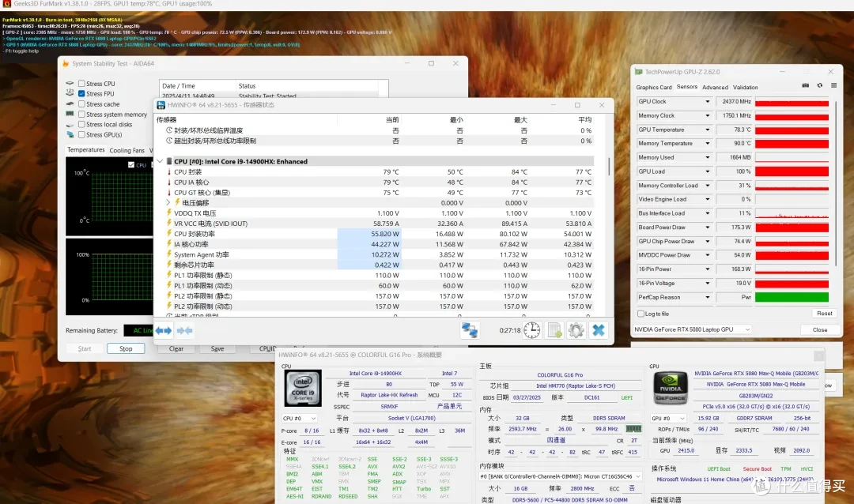Viewport: 854px width, 504px height.
Task: Click the thermometer icon beside CPU 封装 row
Action: [x=169, y=172]
